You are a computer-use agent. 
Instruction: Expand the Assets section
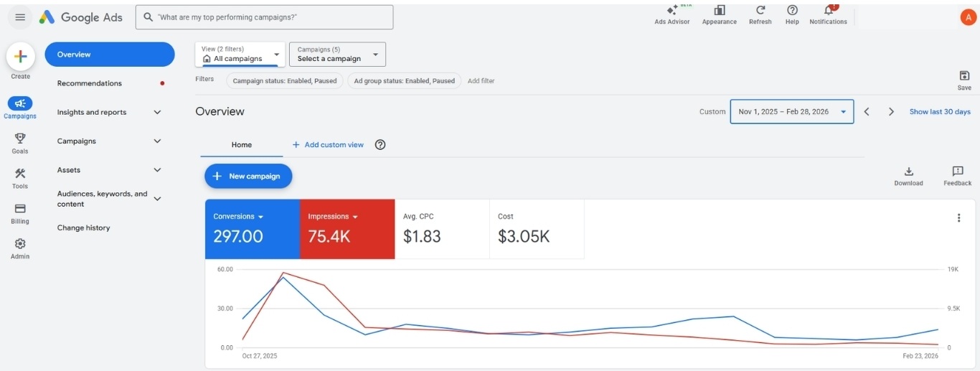157,170
